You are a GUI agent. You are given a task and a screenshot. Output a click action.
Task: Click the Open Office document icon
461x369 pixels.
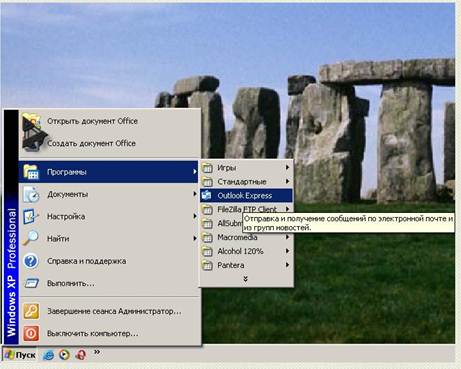[31, 121]
